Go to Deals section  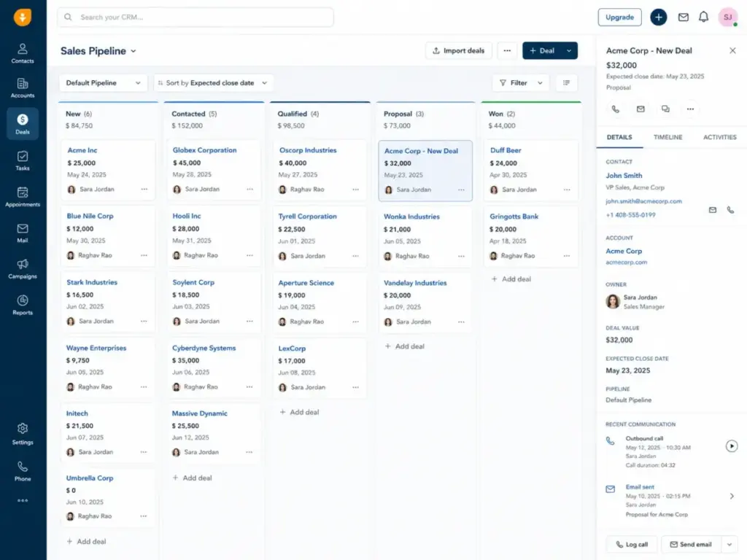[x=23, y=124]
